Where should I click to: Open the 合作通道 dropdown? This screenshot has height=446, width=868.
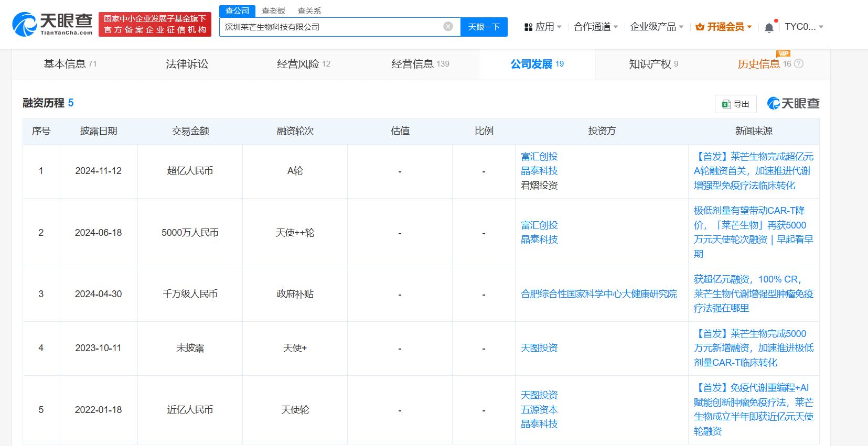click(596, 27)
